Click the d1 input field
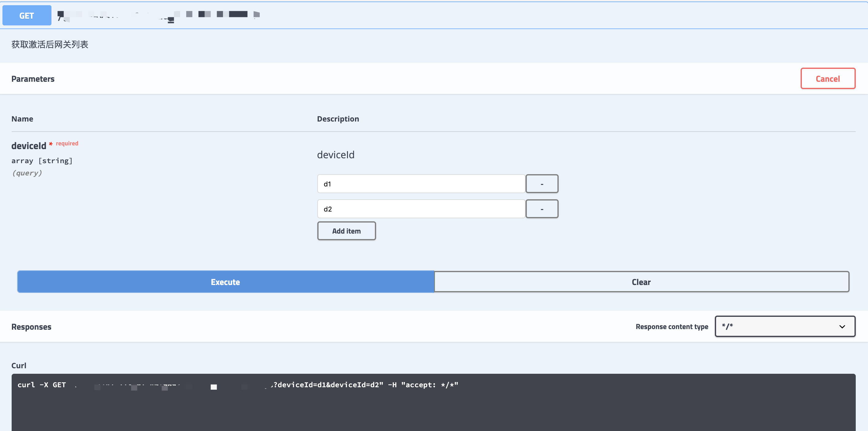 [x=421, y=184]
